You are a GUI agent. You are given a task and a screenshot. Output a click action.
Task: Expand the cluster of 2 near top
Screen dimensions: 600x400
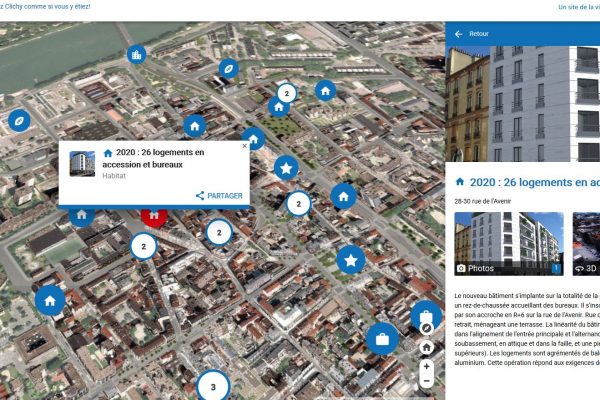tap(287, 94)
